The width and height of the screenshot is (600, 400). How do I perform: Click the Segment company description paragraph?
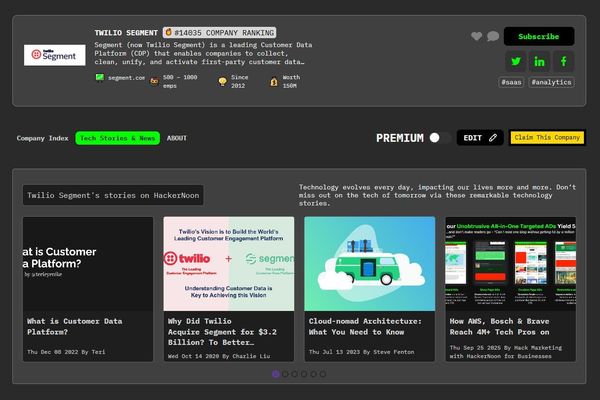click(x=203, y=53)
